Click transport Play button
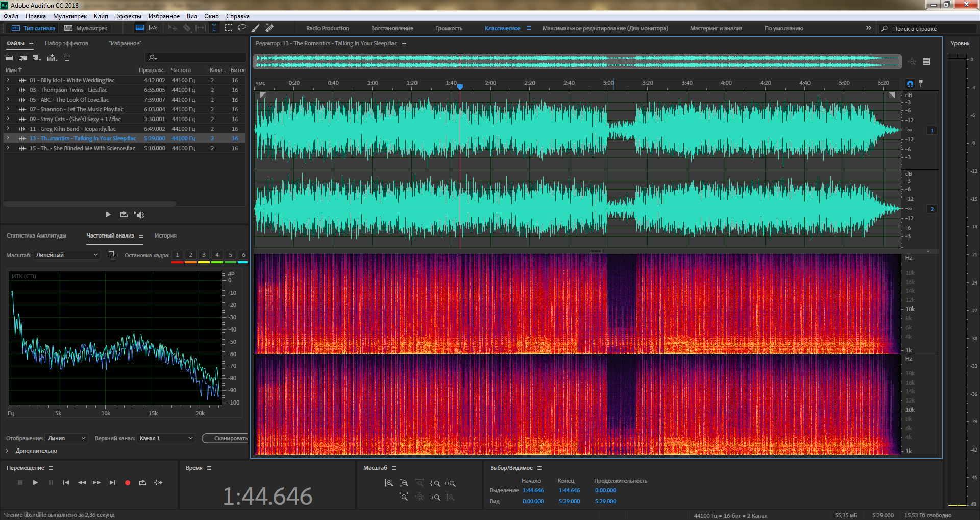This screenshot has height=520, width=980. (35, 483)
